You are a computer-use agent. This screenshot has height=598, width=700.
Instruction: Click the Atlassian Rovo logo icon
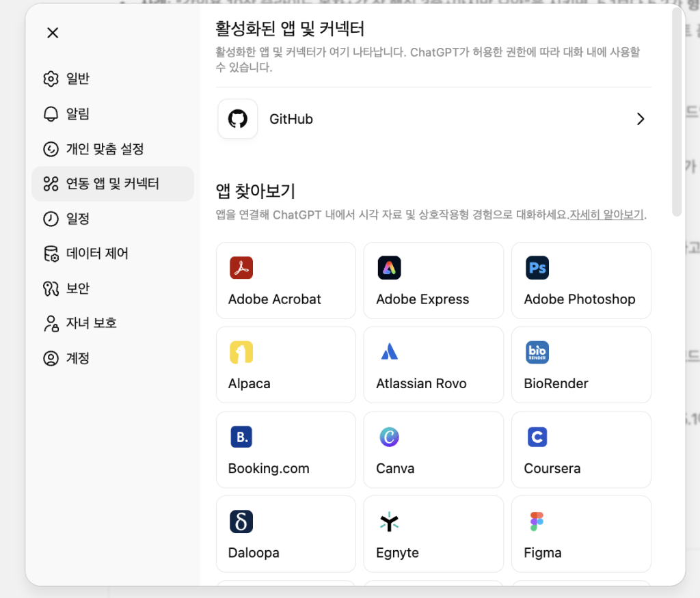[389, 352]
